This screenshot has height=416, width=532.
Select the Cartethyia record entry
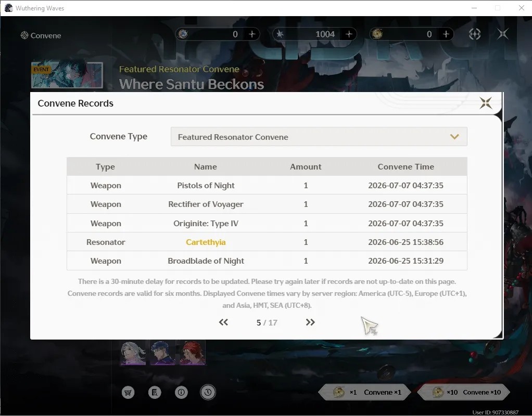click(x=267, y=242)
